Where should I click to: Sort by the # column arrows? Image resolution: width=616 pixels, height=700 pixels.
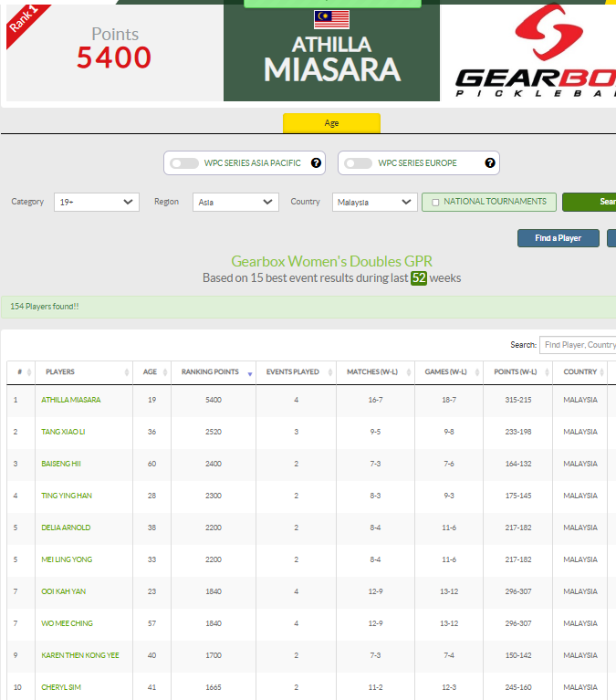29,372
